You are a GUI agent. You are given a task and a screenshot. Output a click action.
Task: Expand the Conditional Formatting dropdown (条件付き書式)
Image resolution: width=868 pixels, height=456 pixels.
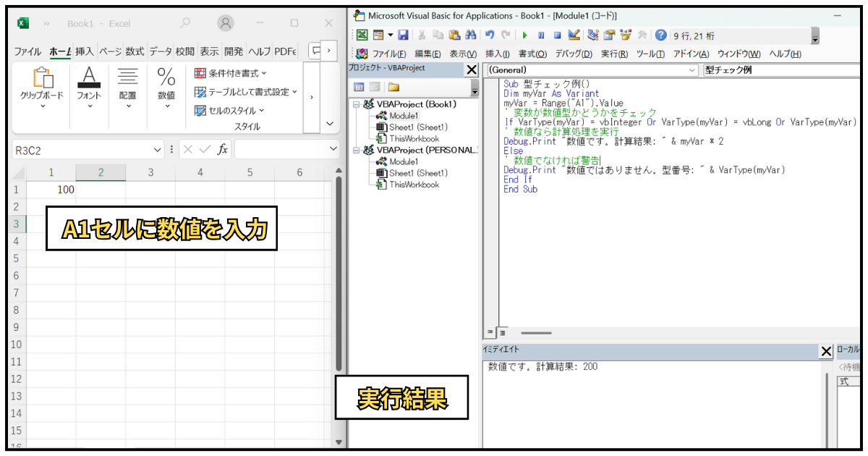tap(231, 73)
